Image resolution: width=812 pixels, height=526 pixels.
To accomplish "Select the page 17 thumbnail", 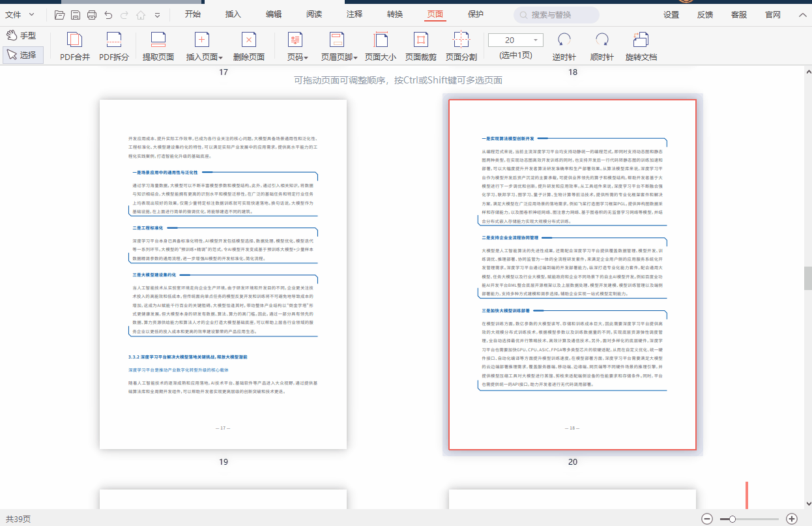I will [x=223, y=274].
